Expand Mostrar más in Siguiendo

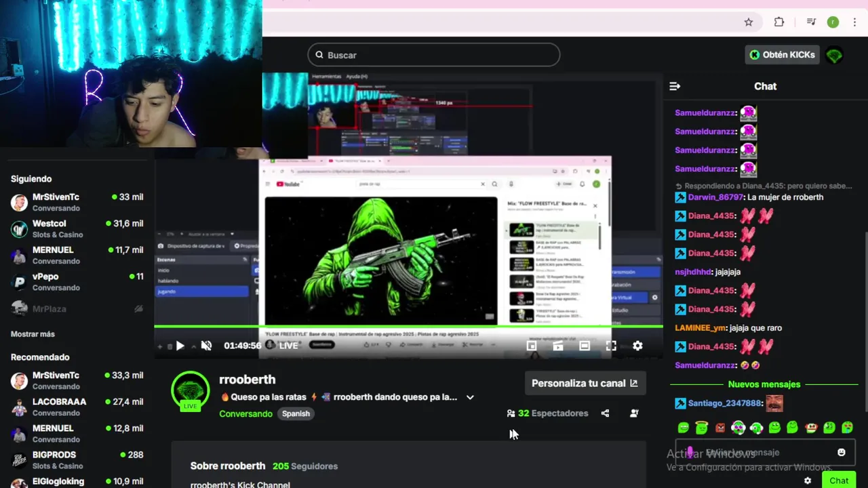33,334
